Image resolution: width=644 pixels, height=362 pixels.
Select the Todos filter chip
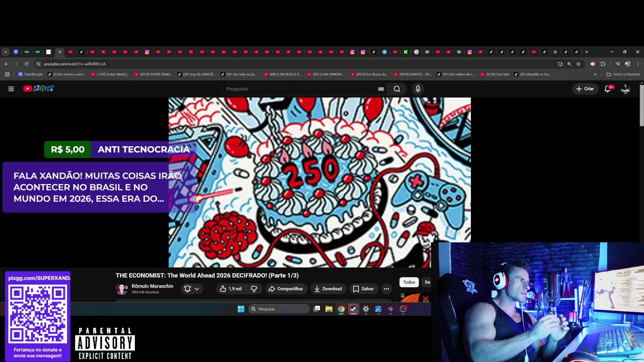409,282
